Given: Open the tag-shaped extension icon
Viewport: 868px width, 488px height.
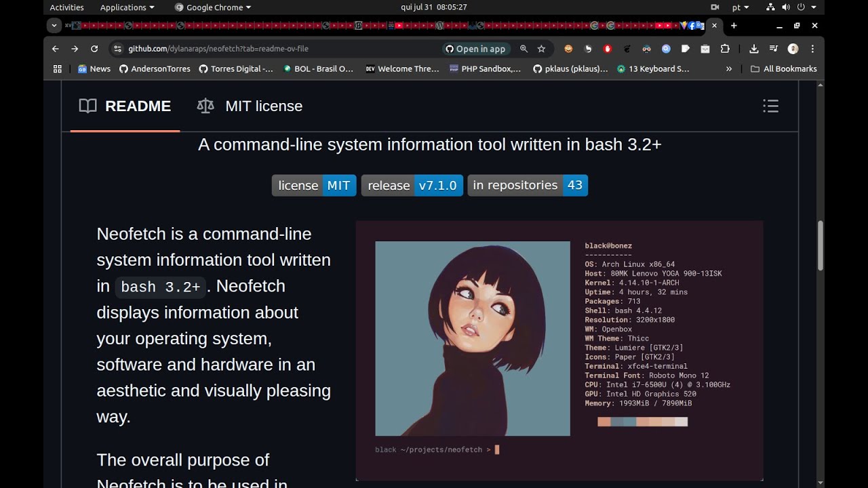Looking at the screenshot, I should pyautogui.click(x=686, y=49).
